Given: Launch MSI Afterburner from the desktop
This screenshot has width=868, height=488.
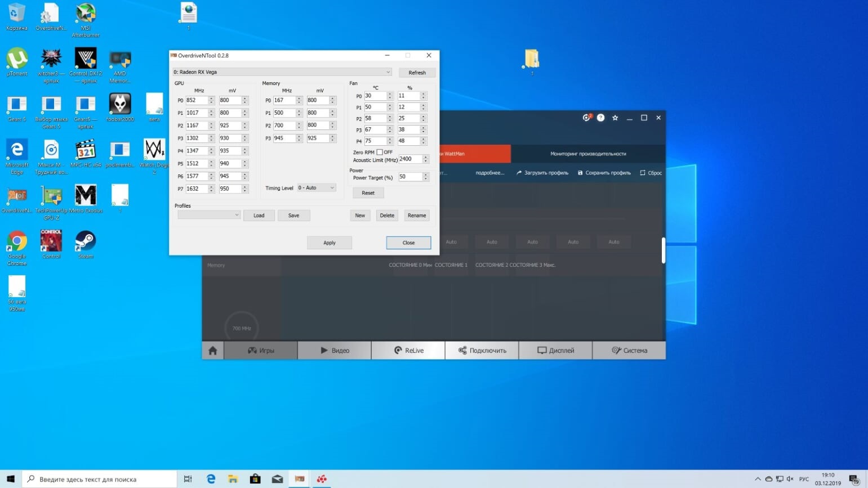Looking at the screenshot, I should pyautogui.click(x=86, y=19).
